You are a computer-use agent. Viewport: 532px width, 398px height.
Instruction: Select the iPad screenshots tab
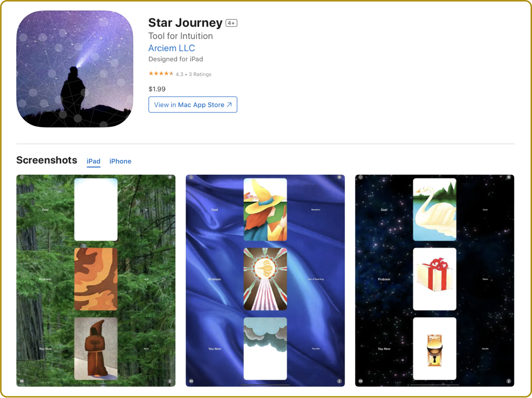[x=94, y=161]
